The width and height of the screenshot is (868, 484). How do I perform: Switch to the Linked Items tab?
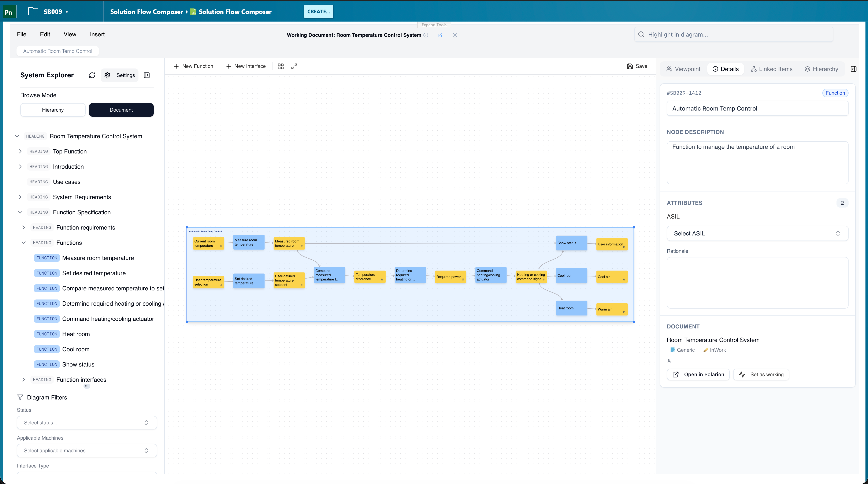772,69
